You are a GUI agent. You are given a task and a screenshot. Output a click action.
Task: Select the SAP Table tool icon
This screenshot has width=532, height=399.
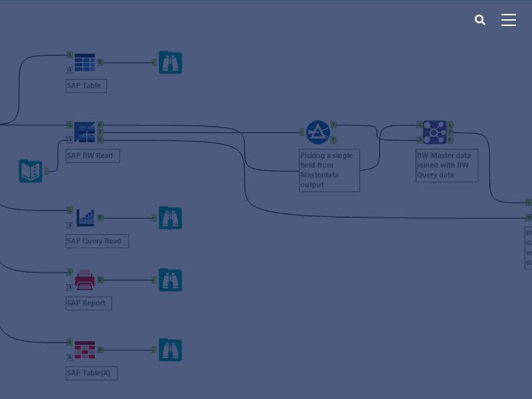tap(85, 63)
